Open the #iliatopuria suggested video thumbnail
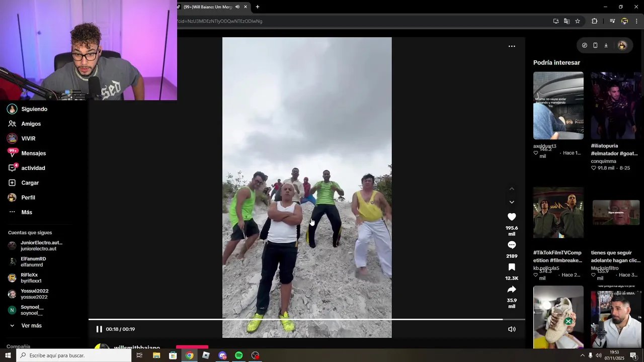 616,106
